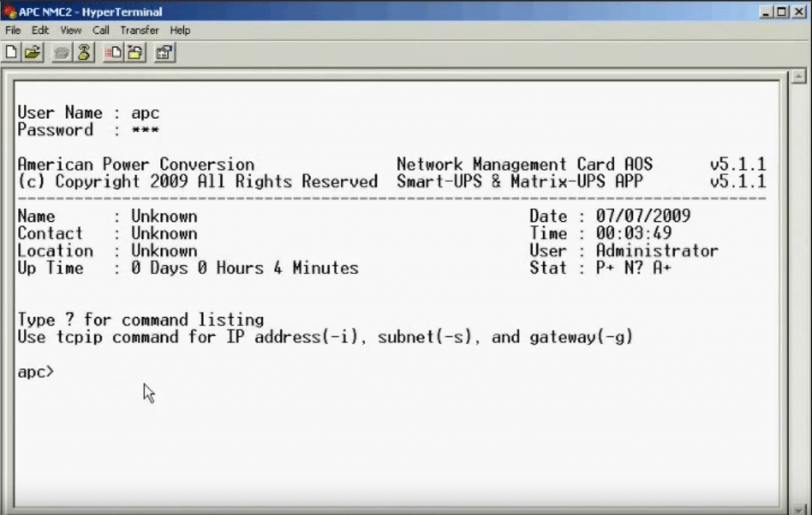Click the Name 'Unknown' value
This screenshot has width=812, height=515.
point(164,216)
